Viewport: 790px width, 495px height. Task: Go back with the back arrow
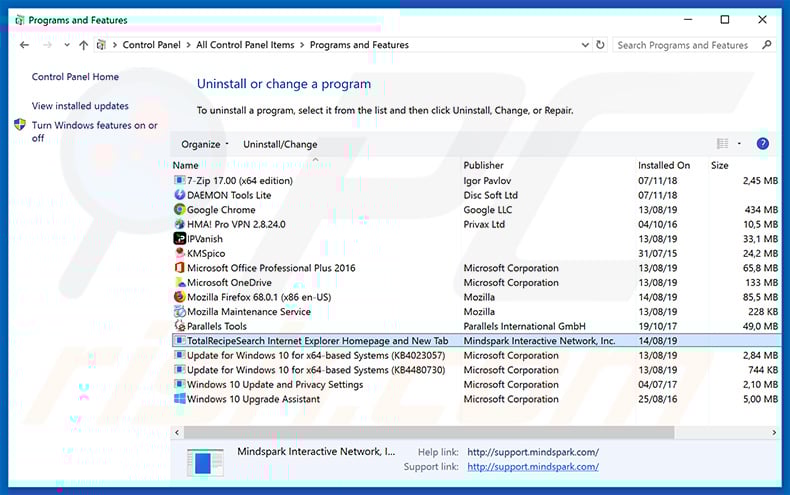[x=24, y=45]
